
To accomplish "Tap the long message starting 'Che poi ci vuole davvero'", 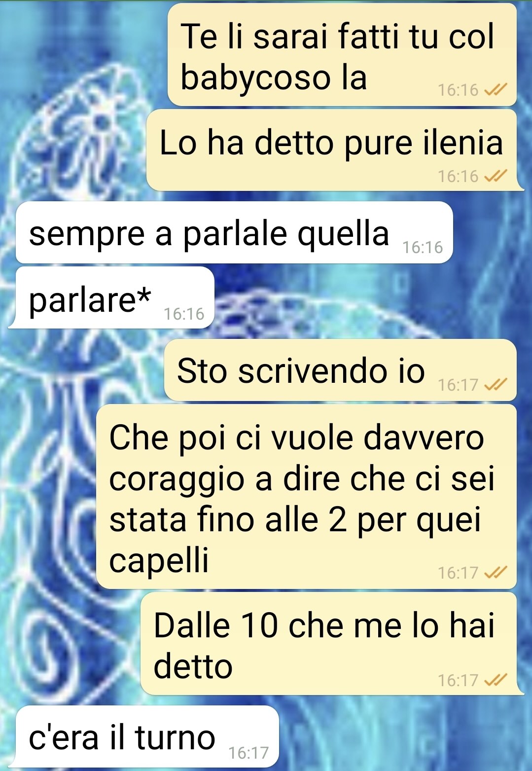I will [306, 497].
